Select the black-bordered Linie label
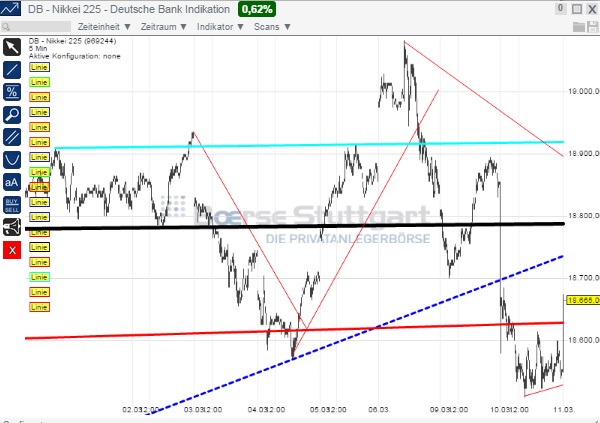The height and width of the screenshot is (423, 600). point(39,247)
